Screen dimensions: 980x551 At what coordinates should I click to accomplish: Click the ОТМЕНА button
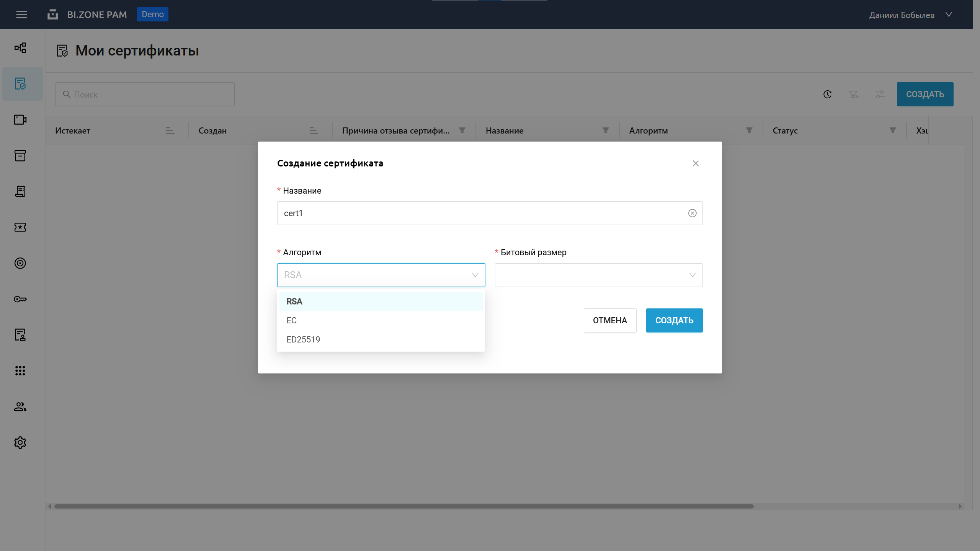click(610, 321)
